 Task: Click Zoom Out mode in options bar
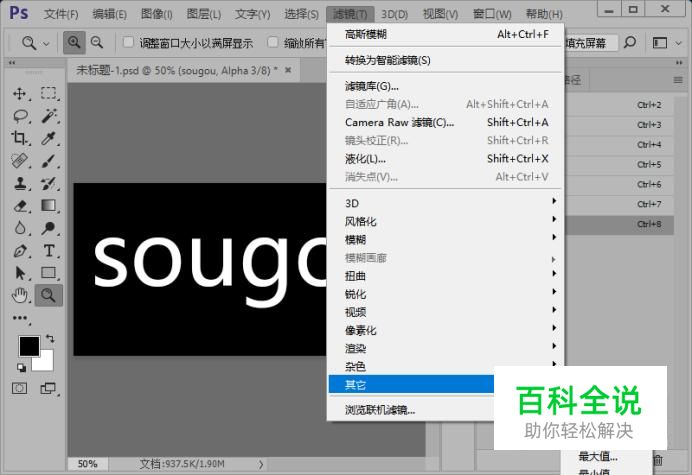click(x=97, y=42)
